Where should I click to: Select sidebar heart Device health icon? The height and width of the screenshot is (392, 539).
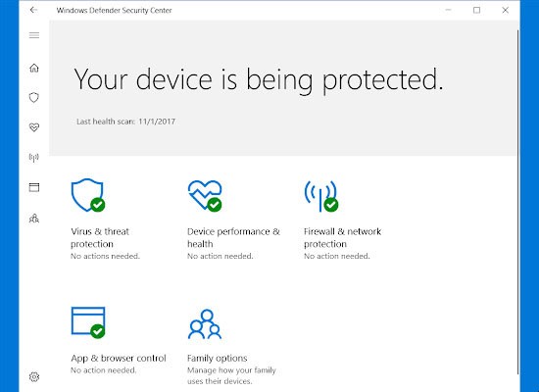pos(34,127)
